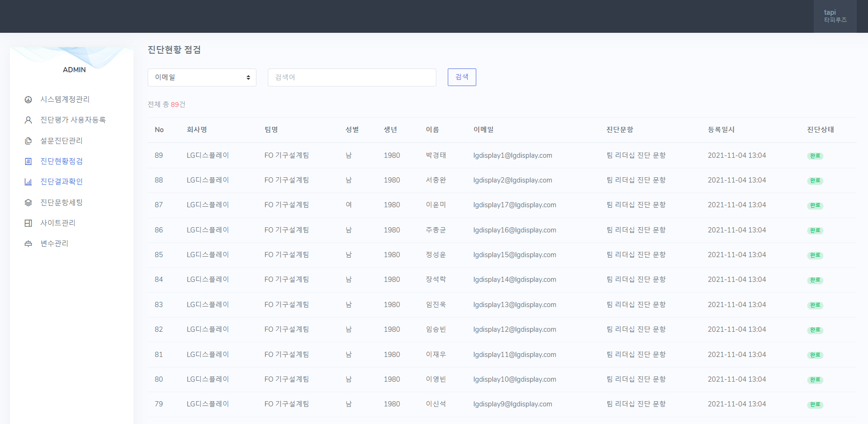Click the 시스템계정관리 sidebar icon
Viewport: 868px width, 424px height.
(28, 99)
